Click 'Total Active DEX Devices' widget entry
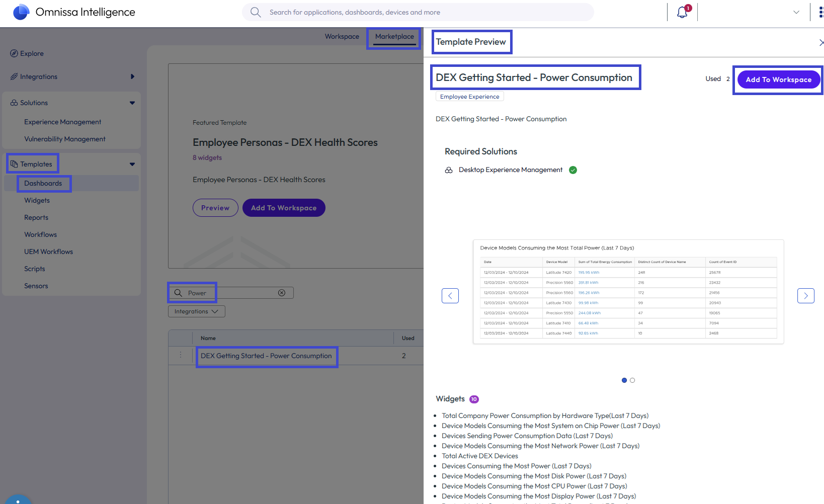 pyautogui.click(x=480, y=456)
